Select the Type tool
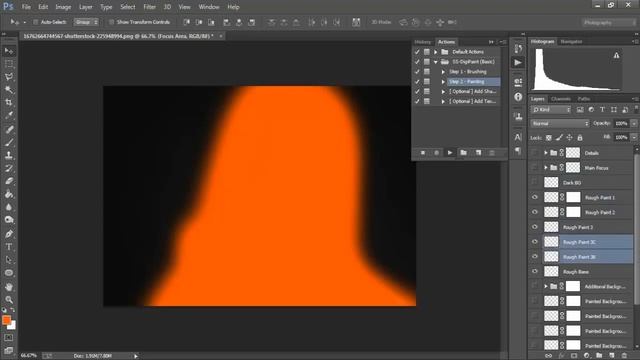640x360 pixels. point(9,247)
